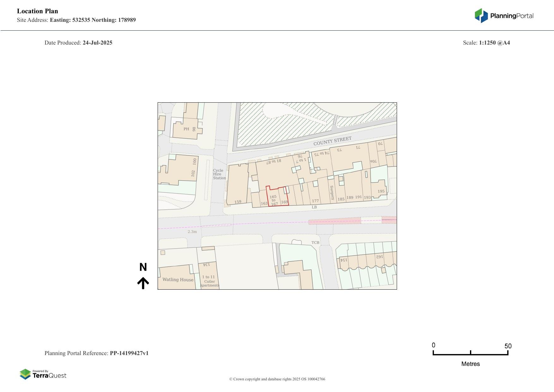Click building number 159
The image size is (554, 392).
point(238,202)
